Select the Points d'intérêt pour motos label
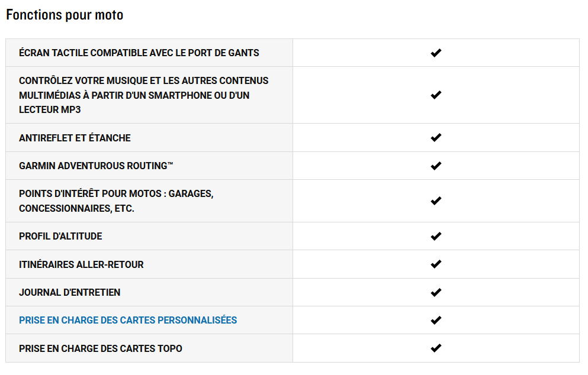The height and width of the screenshot is (375, 588). (x=116, y=201)
